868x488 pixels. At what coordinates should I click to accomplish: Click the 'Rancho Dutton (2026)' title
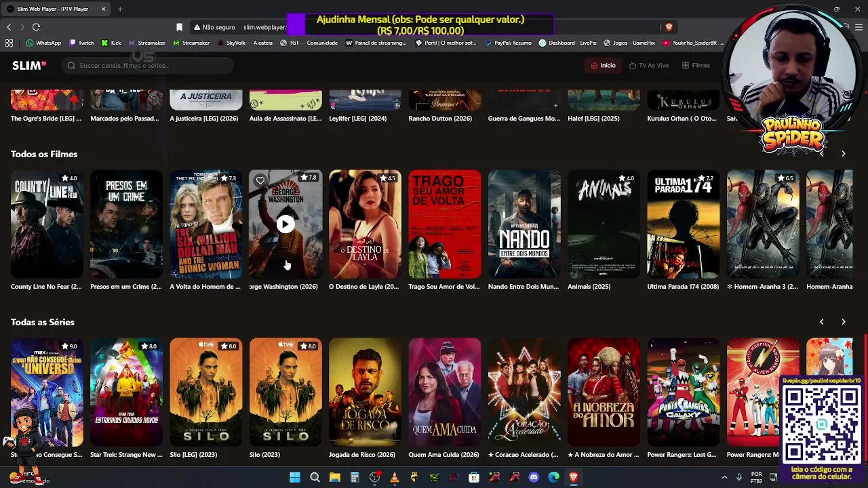440,119
